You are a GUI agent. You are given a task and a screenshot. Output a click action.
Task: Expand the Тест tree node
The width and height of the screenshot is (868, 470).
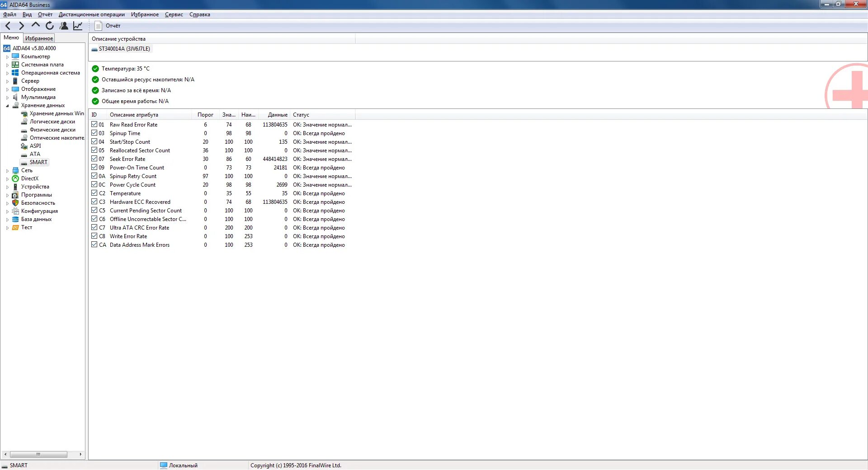click(x=7, y=228)
